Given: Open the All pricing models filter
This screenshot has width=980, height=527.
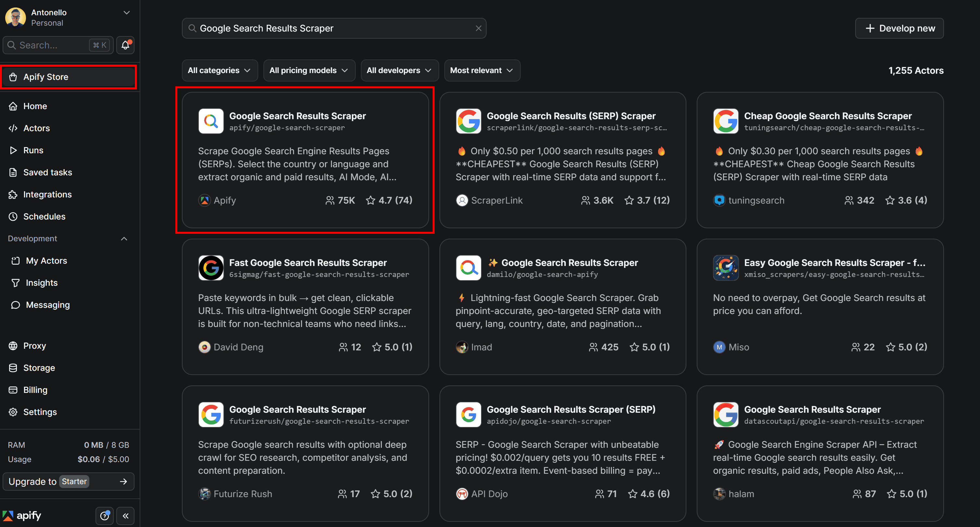Looking at the screenshot, I should (309, 70).
